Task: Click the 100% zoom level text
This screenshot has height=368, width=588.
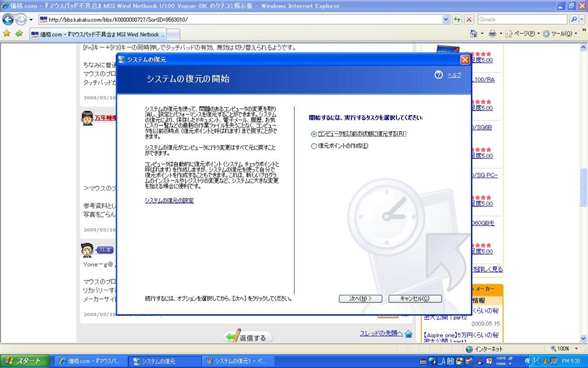Action: (563, 349)
